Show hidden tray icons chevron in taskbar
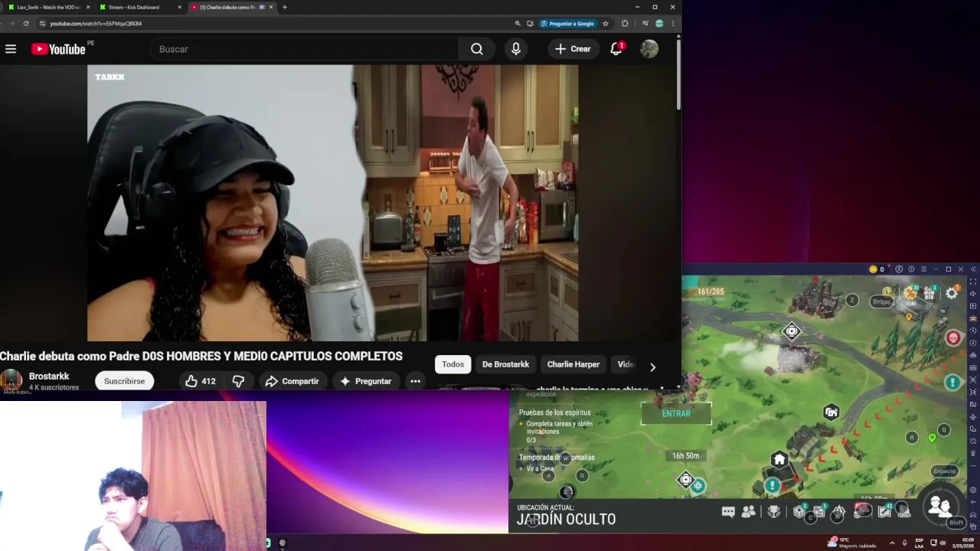The width and height of the screenshot is (980, 551). click(x=892, y=543)
